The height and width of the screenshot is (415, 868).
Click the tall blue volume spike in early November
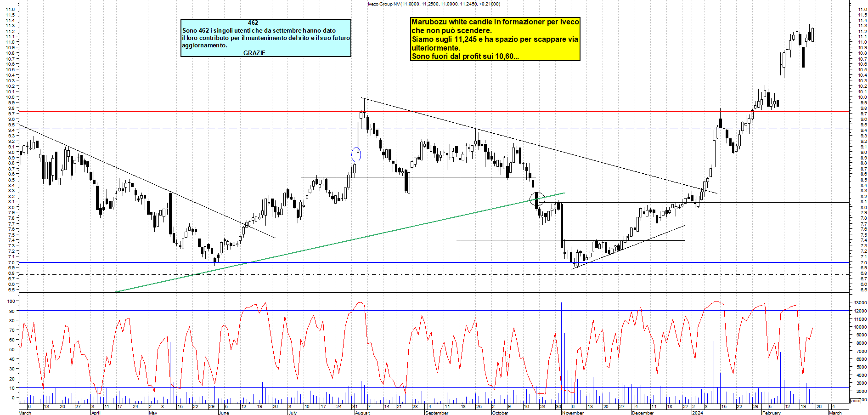(561, 352)
